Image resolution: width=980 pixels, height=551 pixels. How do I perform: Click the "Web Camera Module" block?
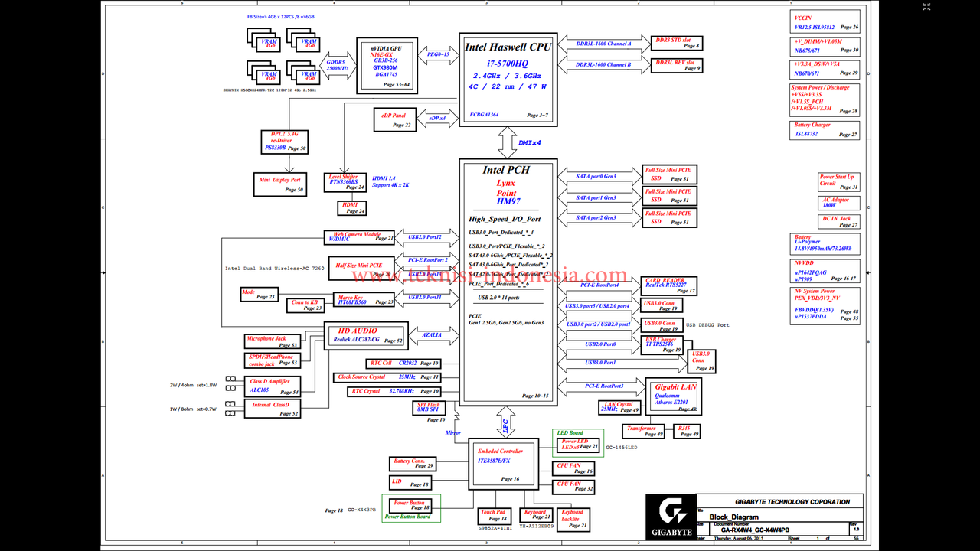(x=359, y=237)
